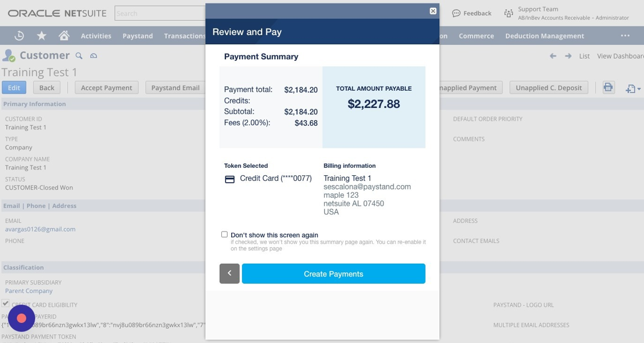Open the Activities menu
Image resolution: width=644 pixels, height=343 pixels.
pos(96,36)
